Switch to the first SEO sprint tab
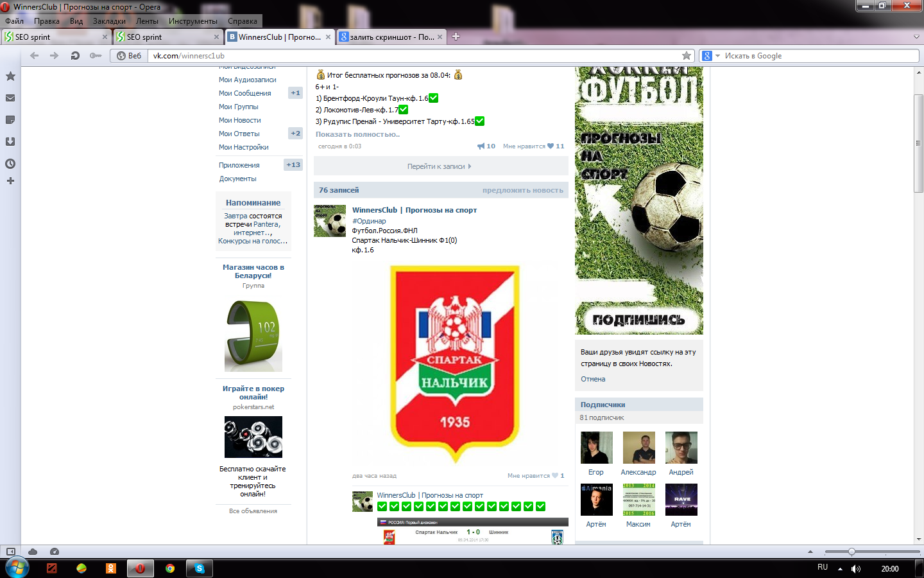The width and height of the screenshot is (924, 578). (x=56, y=37)
